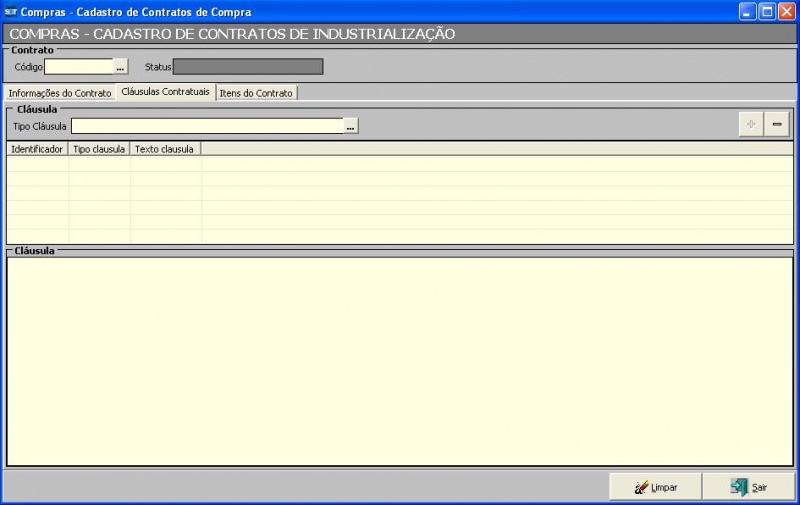Viewport: 800px width, 505px height.
Task: Click the application icon in the title bar
Action: [x=11, y=12]
